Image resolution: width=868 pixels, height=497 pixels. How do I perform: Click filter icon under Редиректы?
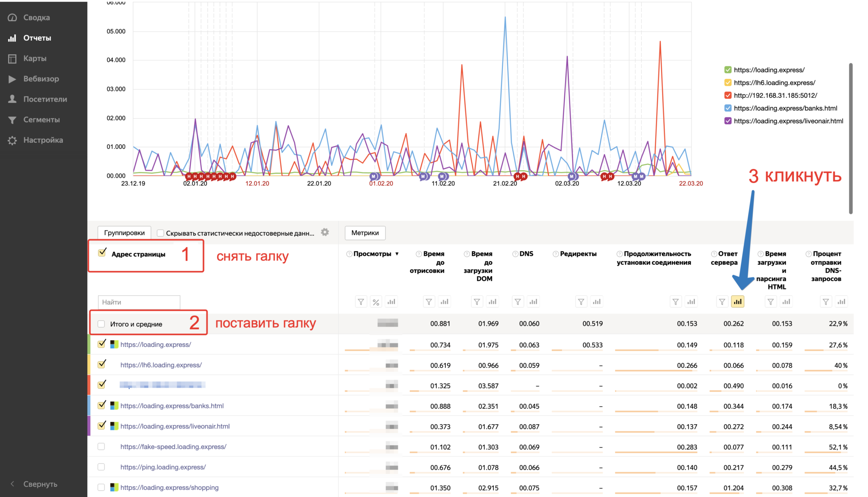tap(581, 302)
